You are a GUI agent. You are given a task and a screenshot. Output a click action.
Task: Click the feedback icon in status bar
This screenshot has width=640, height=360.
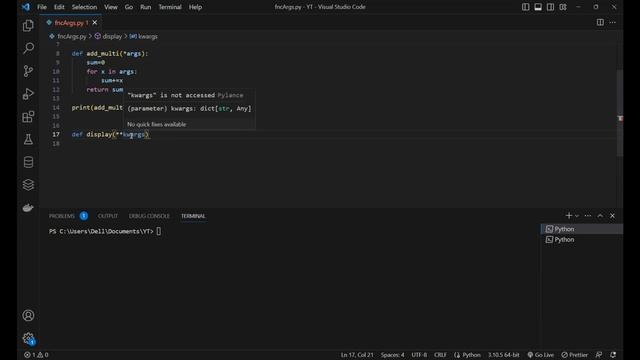(x=599, y=355)
